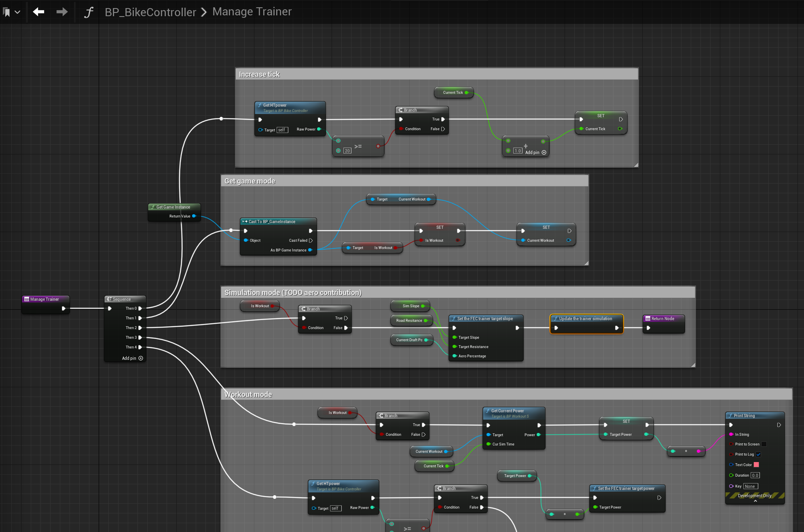This screenshot has height=532, width=804.
Task: Click the bookmarks icon in the top bar
Action: pos(6,12)
